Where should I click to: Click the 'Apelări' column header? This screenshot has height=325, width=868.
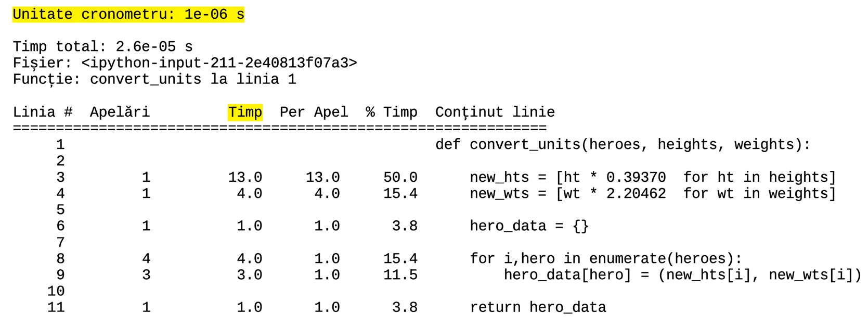[120, 113]
